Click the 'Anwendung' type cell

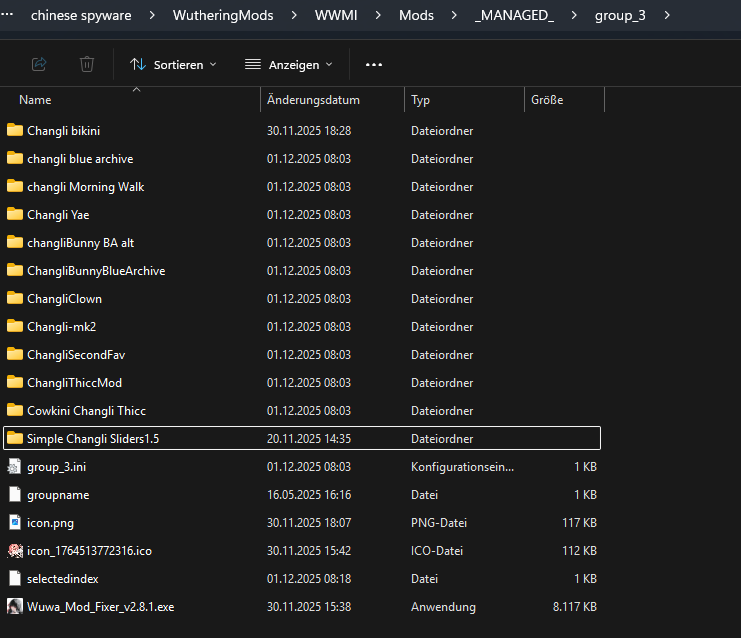[443, 607]
